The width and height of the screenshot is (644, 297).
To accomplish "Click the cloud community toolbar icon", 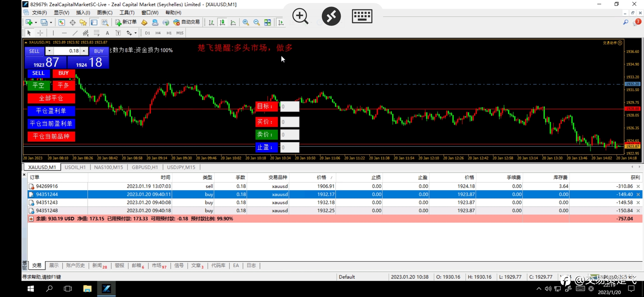I will pos(155,23).
